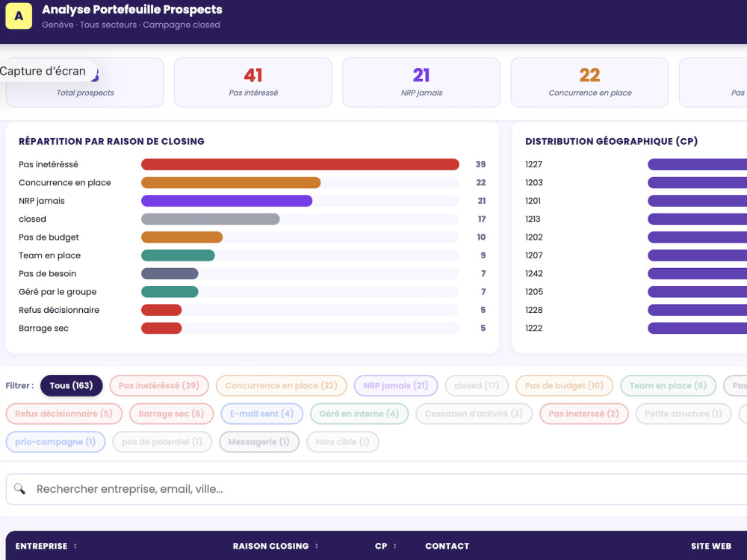Screen dimensions: 747x560
Task: Filter by Cessation d'activité (3)
Action: pyautogui.click(x=474, y=414)
